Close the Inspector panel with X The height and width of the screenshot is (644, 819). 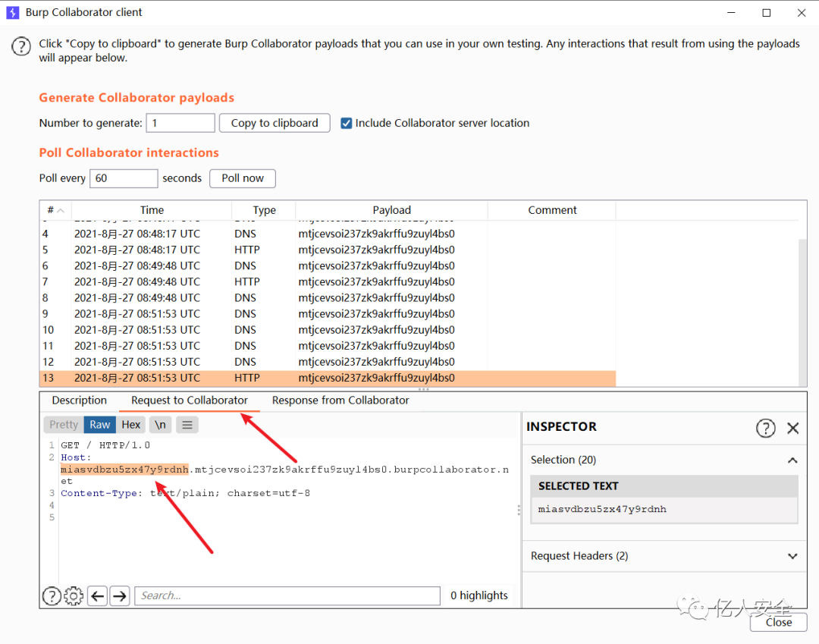click(793, 429)
